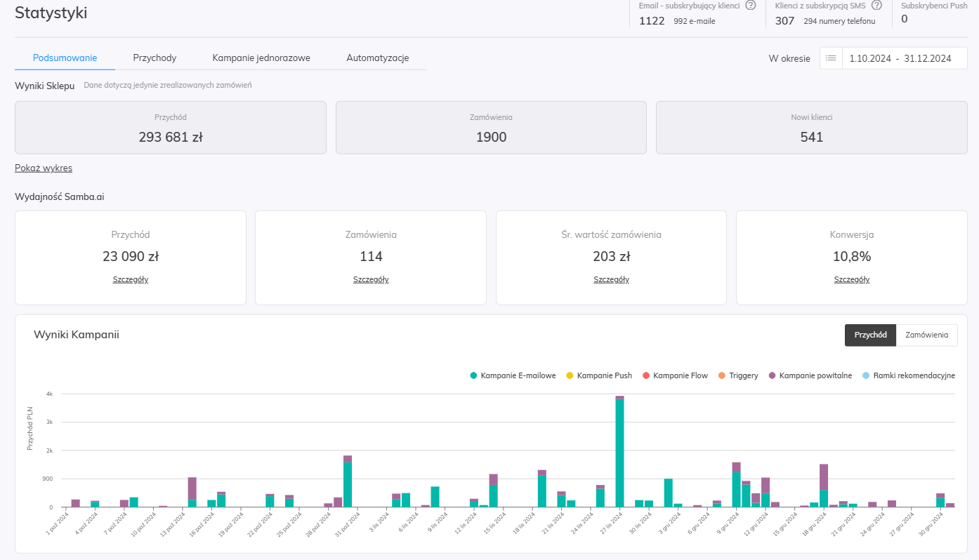Viewport: 979px width, 560px height.
Task: Click the Statystyki page heading
Action: pyautogui.click(x=51, y=13)
